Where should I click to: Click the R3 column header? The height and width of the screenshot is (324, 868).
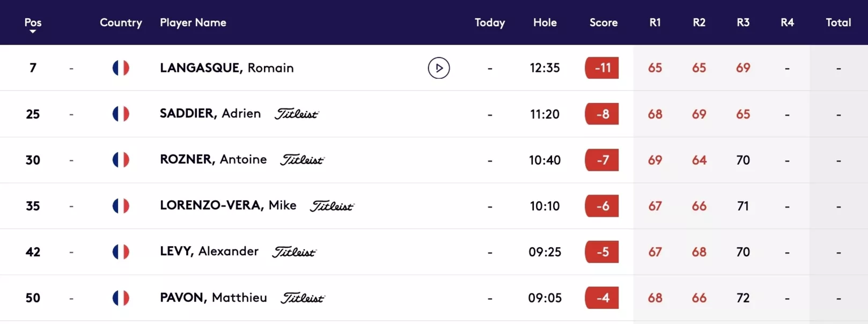tap(743, 23)
